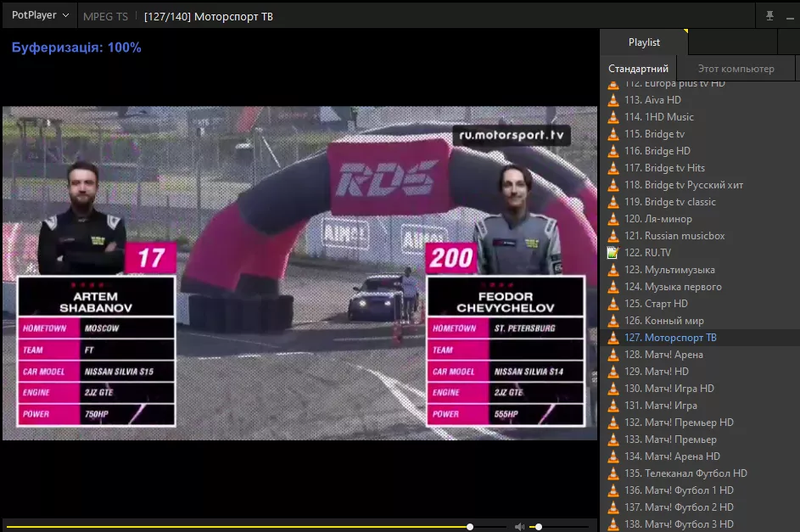The width and height of the screenshot is (800, 532).
Task: Click the cone icon beside 128. Матч! Арена
Action: [613, 355]
